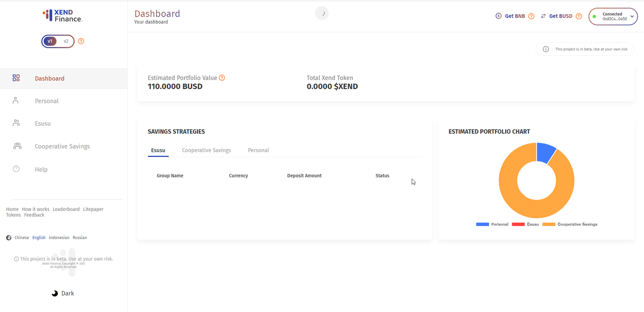The height and width of the screenshot is (312, 644).
Task: Open help icon next to Get BNB
Action: click(531, 16)
